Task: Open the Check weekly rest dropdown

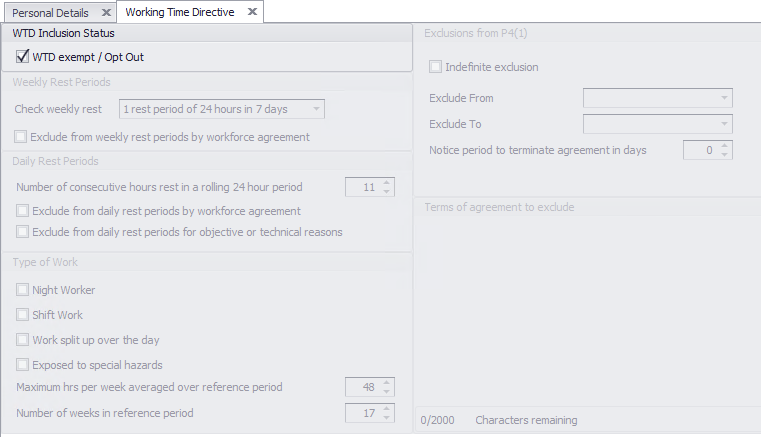Action: click(x=316, y=108)
